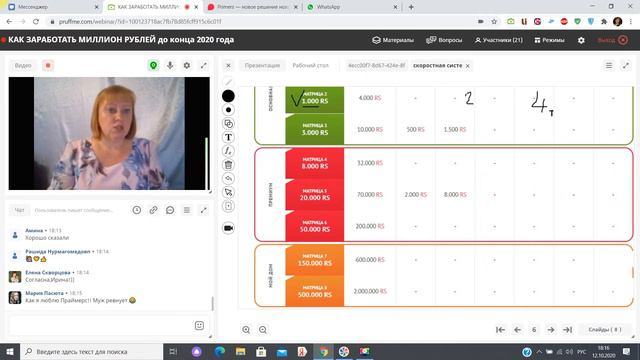
Task: Select the скоростная систе document tab
Action: point(437,65)
